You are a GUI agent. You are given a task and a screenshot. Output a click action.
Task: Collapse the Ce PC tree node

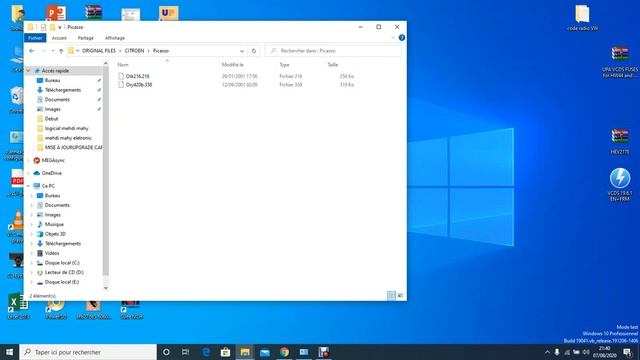tap(28, 186)
